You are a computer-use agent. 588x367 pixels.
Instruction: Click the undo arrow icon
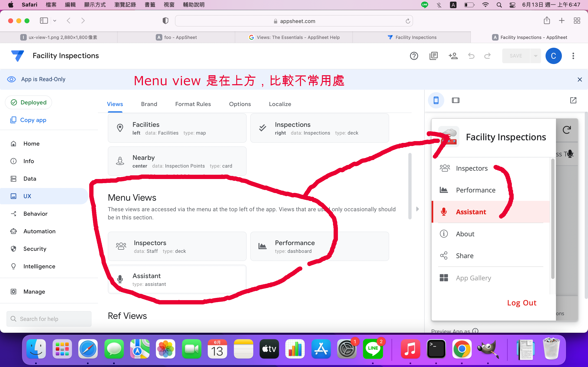(x=471, y=56)
